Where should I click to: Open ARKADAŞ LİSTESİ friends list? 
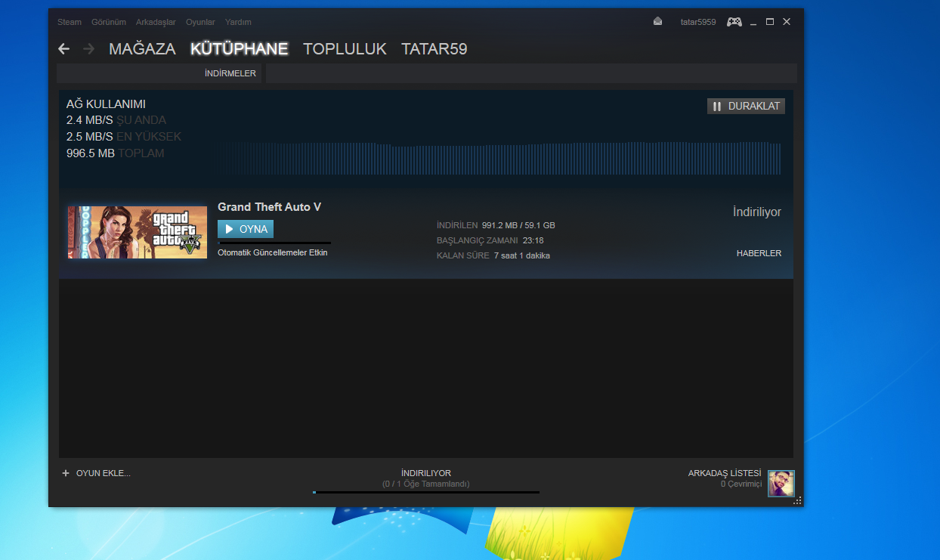pos(725,473)
